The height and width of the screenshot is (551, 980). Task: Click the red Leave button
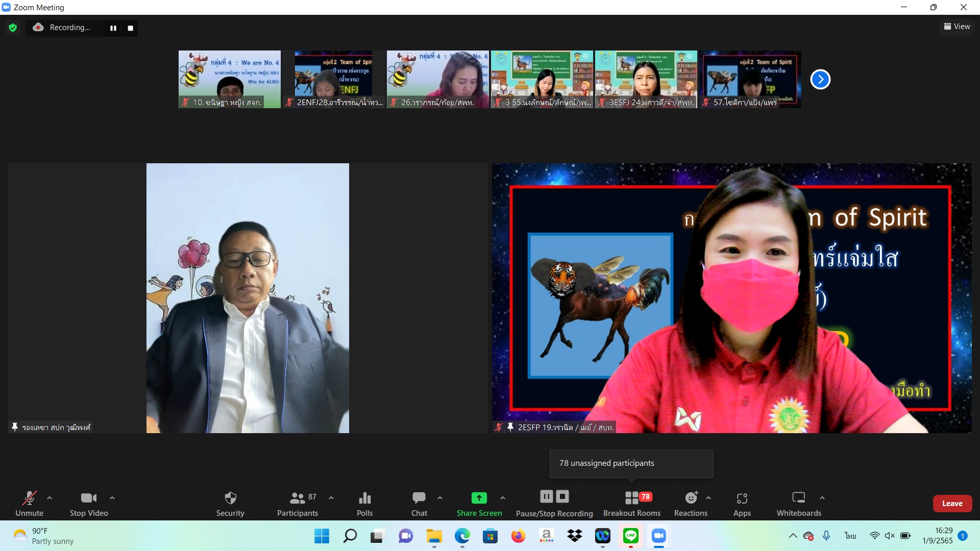952,504
